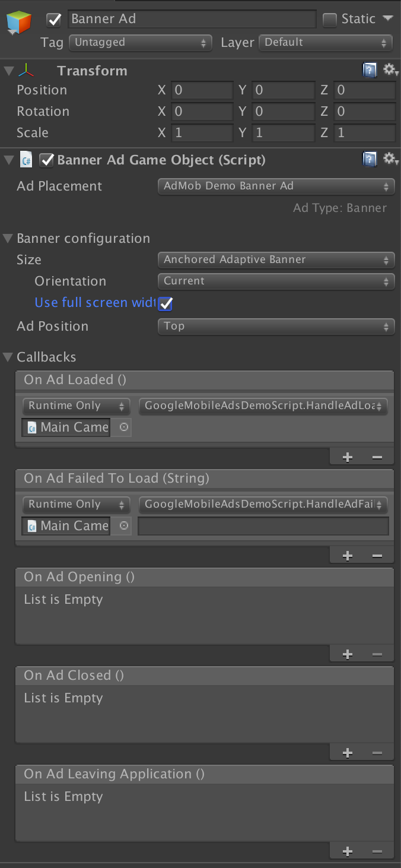This screenshot has width=401, height=868.
Task: Add listener to On Ad Loaded
Action: (x=348, y=457)
